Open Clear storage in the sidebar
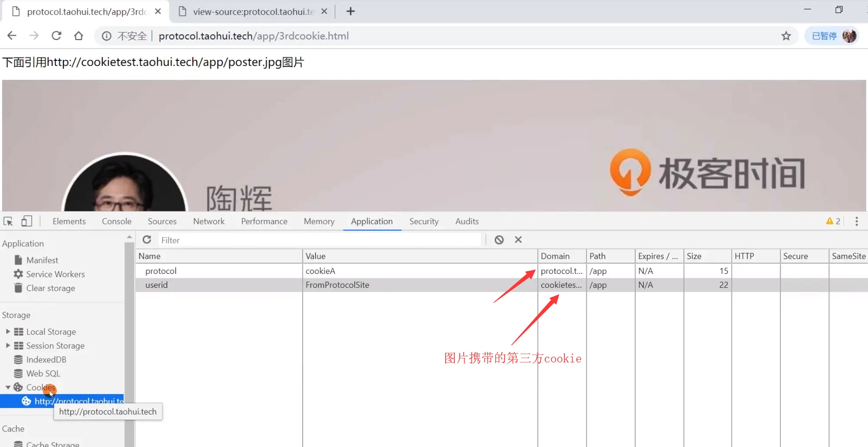This screenshot has height=447, width=868. [x=50, y=288]
